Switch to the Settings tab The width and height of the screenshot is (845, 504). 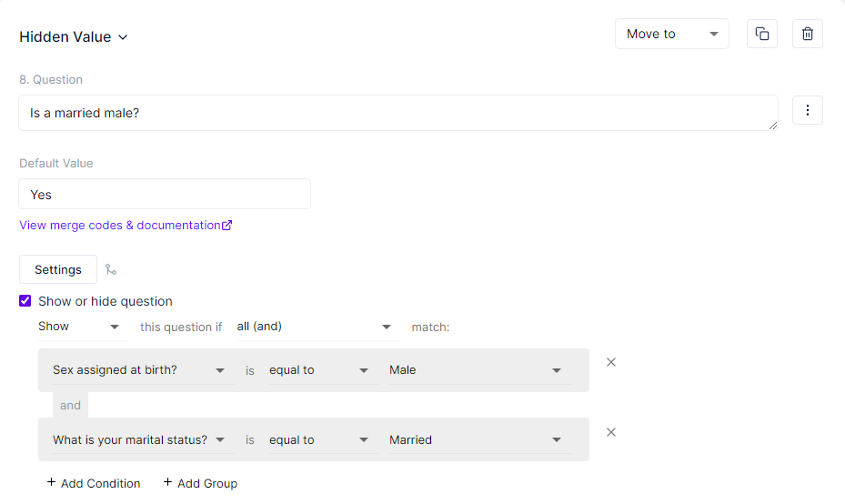[x=58, y=269]
